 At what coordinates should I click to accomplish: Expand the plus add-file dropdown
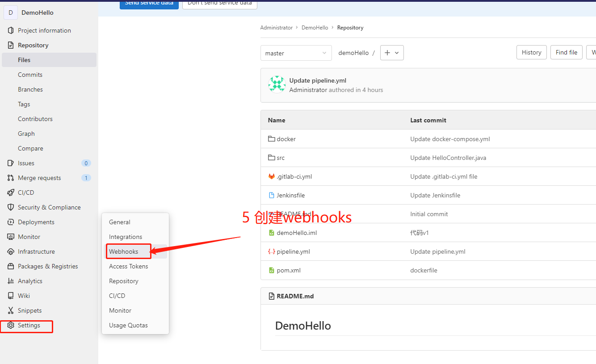tap(392, 53)
